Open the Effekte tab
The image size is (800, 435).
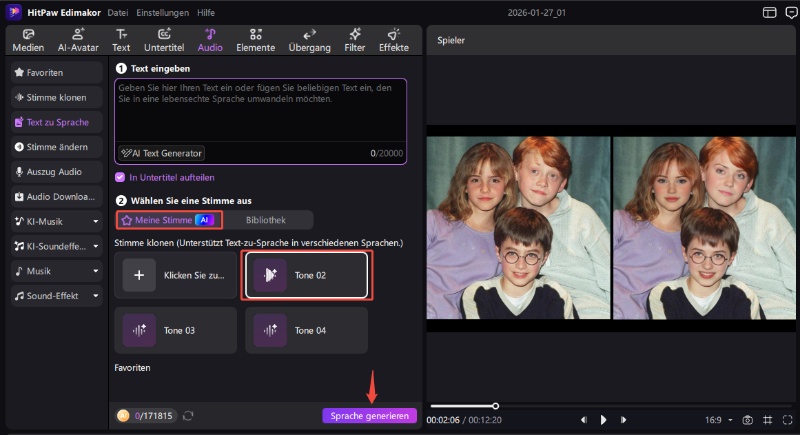(x=393, y=40)
